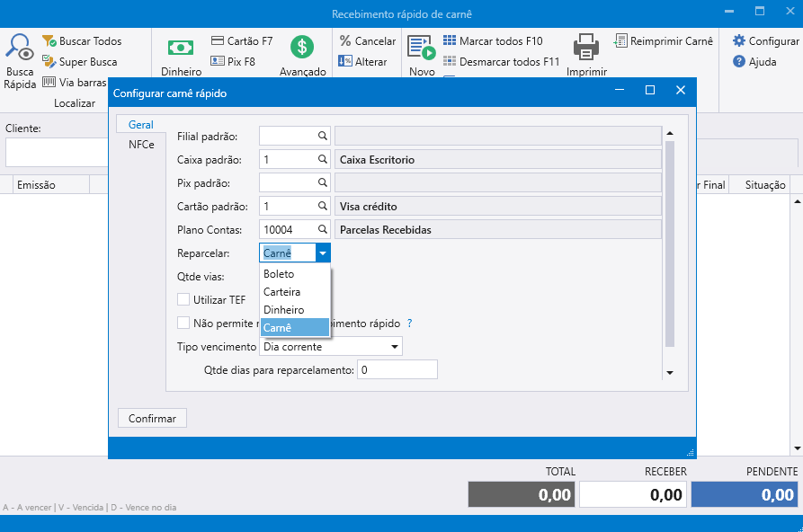Enable the Utilizar TEF checkbox
The image size is (803, 532).
tap(183, 300)
